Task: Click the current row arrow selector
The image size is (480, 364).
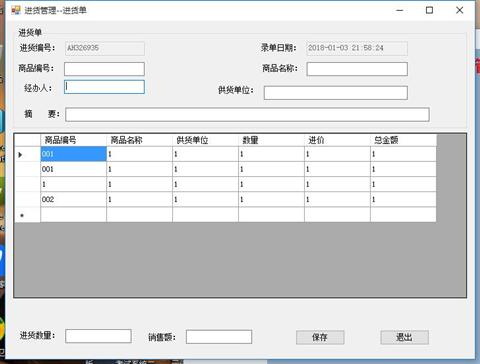Action: (x=27, y=154)
